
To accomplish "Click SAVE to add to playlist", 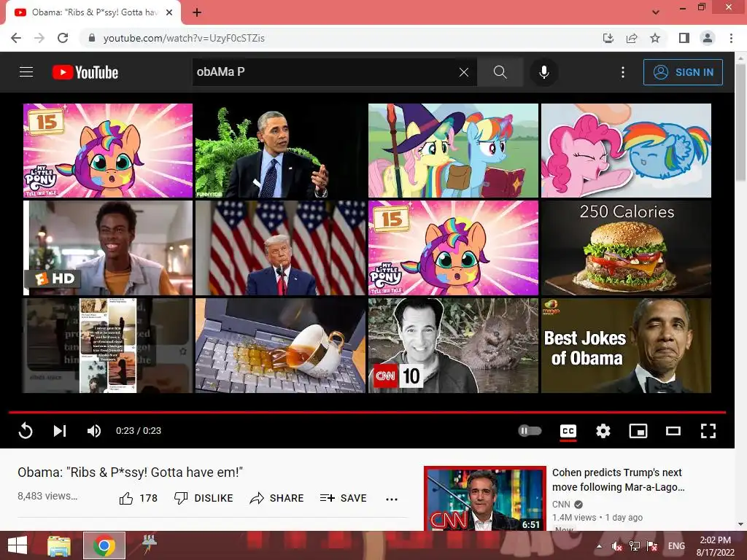I will pyautogui.click(x=343, y=498).
